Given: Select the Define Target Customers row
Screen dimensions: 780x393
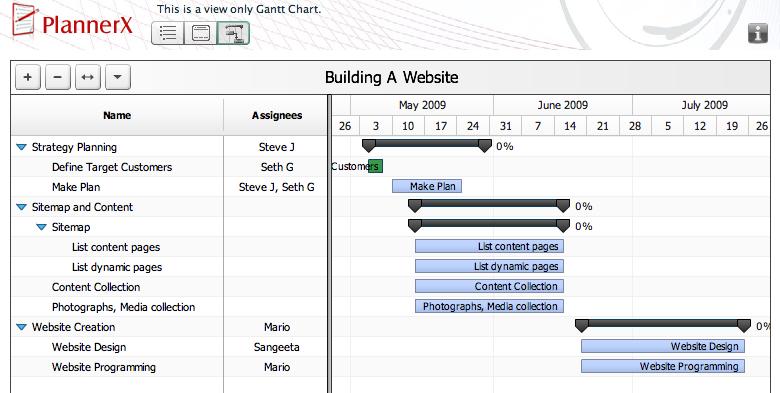Looking at the screenshot, I should click(169, 167).
